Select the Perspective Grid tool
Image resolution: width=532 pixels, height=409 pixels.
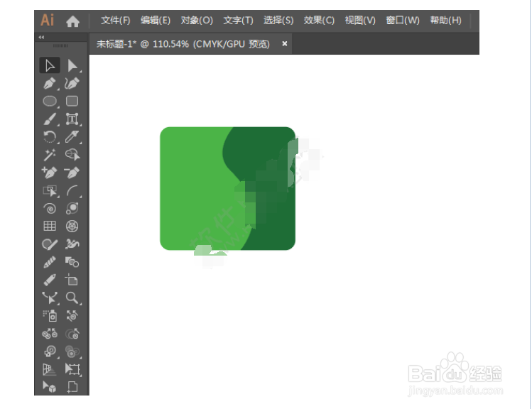pos(50,369)
